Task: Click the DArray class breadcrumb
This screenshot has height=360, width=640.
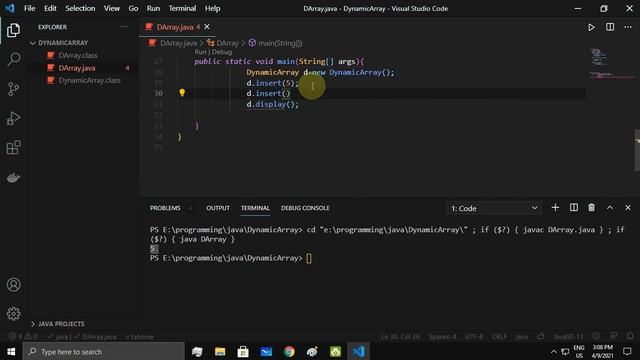Action: (227, 43)
